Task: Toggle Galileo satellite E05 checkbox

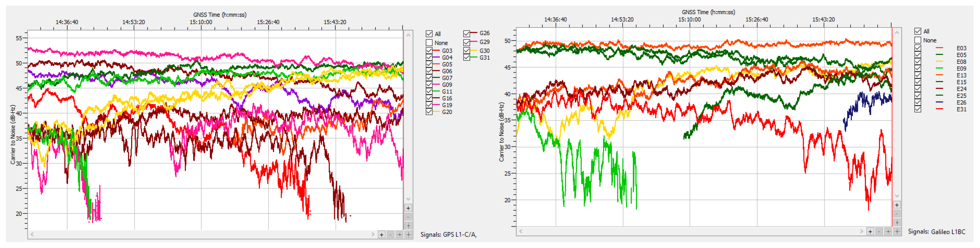Action: (918, 55)
